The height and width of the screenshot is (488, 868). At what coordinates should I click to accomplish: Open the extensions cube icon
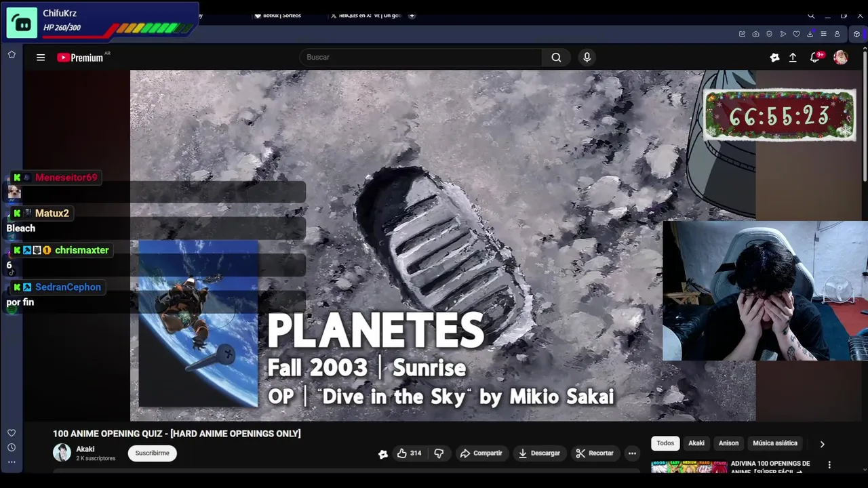(856, 34)
